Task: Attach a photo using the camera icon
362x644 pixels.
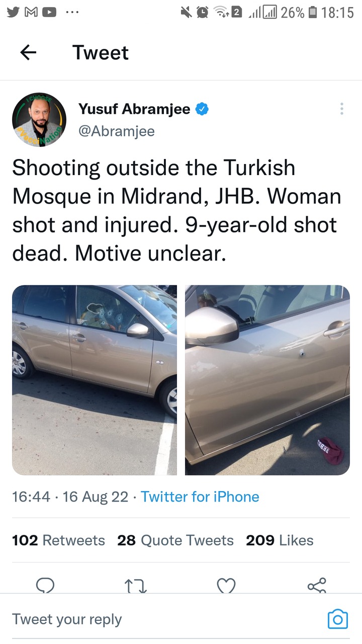Action: pos(337,619)
